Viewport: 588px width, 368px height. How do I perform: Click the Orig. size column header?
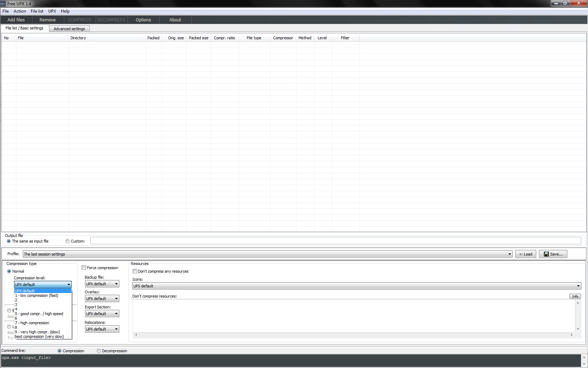coord(174,38)
